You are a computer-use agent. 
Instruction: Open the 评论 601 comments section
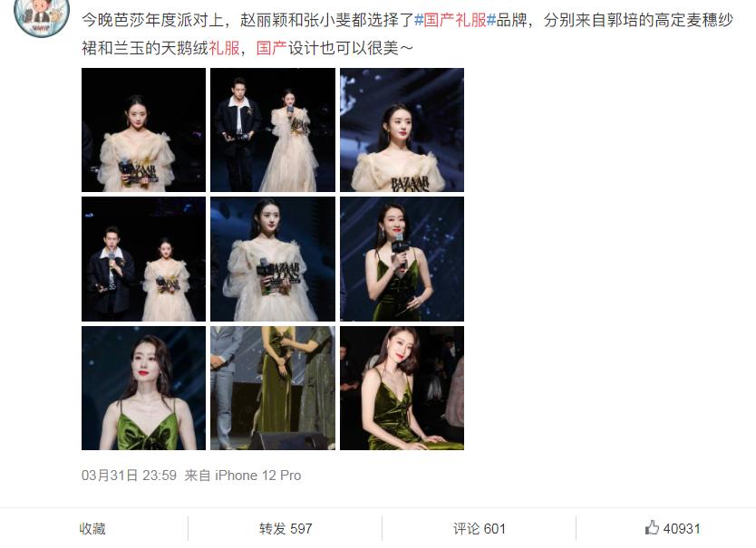(x=480, y=529)
